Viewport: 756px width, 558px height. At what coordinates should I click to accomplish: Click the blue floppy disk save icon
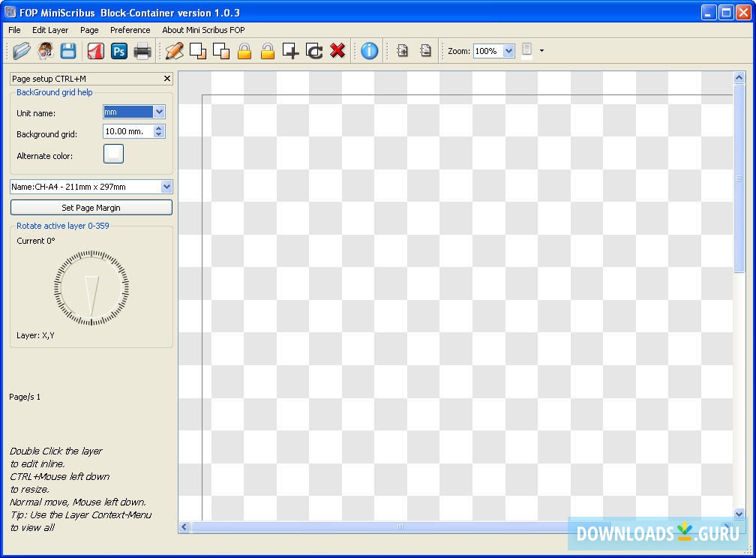coord(68,51)
